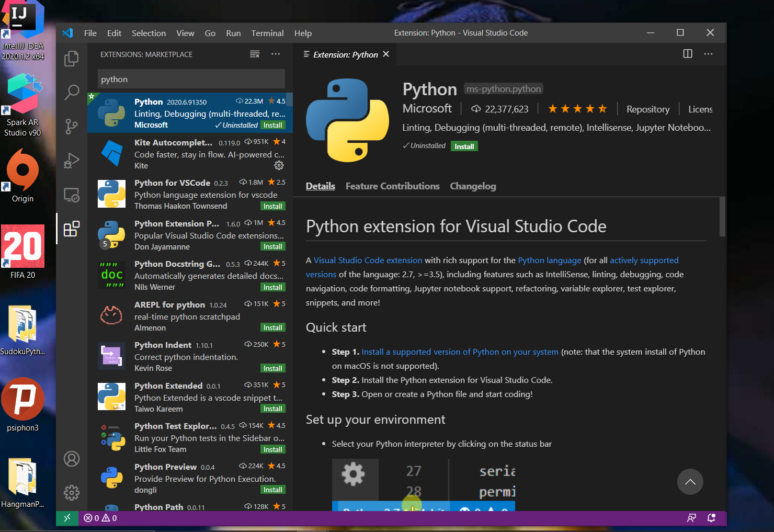The height and width of the screenshot is (532, 774).
Task: Open editor more actions ellipsis
Action: coord(709,54)
